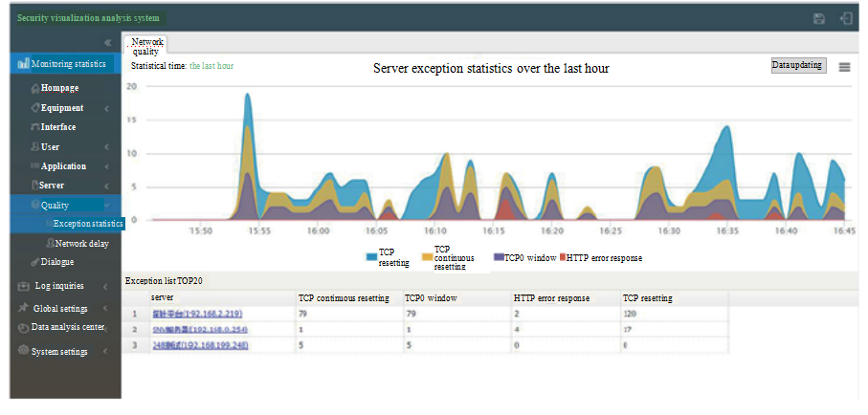
Task: Open the Interface menu item
Action: (x=58, y=127)
